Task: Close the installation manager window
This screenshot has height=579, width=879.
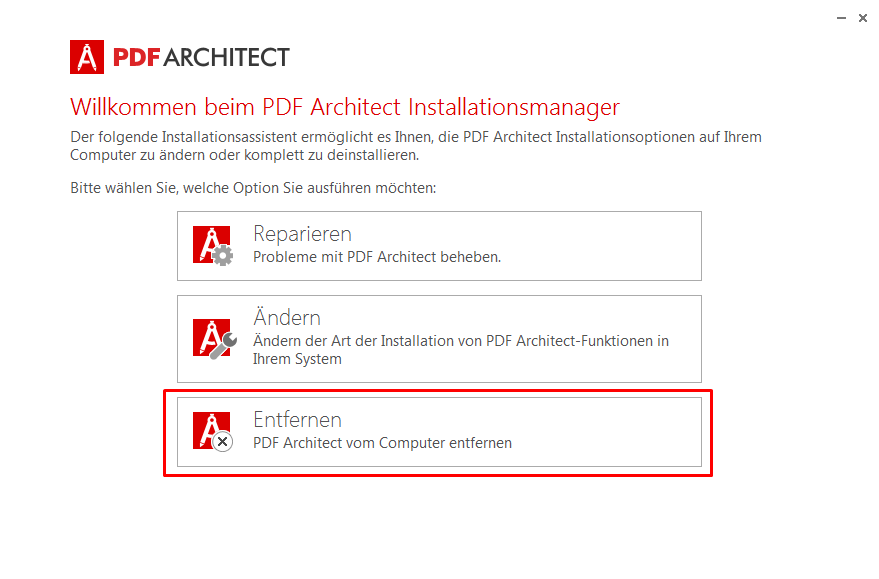Action: pos(863,18)
